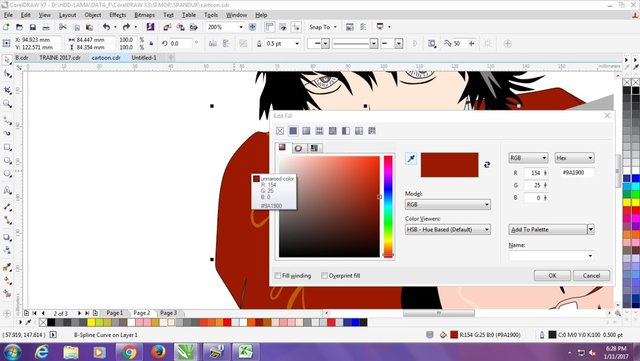Click the Save icon in the toolbar
The width and height of the screenshot is (640, 361).
[x=33, y=27]
